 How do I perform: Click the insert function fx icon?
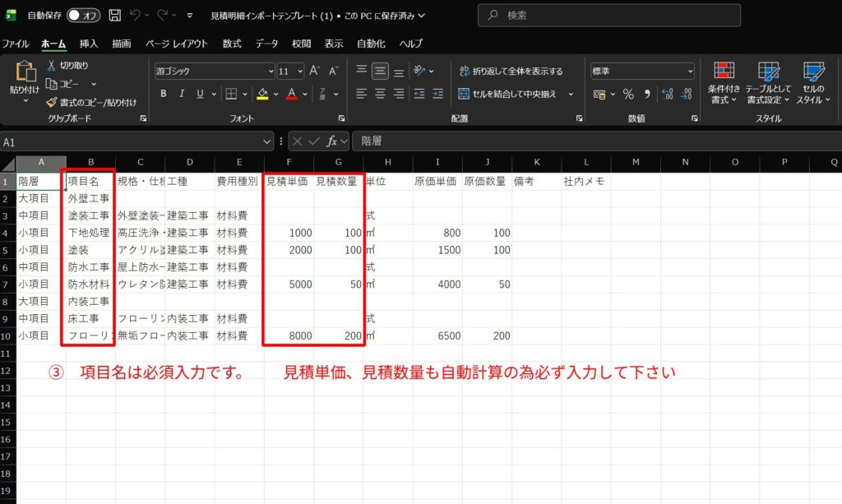coord(332,141)
